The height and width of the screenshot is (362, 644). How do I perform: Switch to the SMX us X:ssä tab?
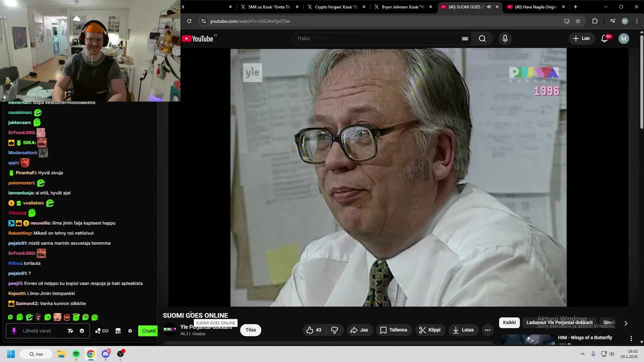pyautogui.click(x=269, y=7)
